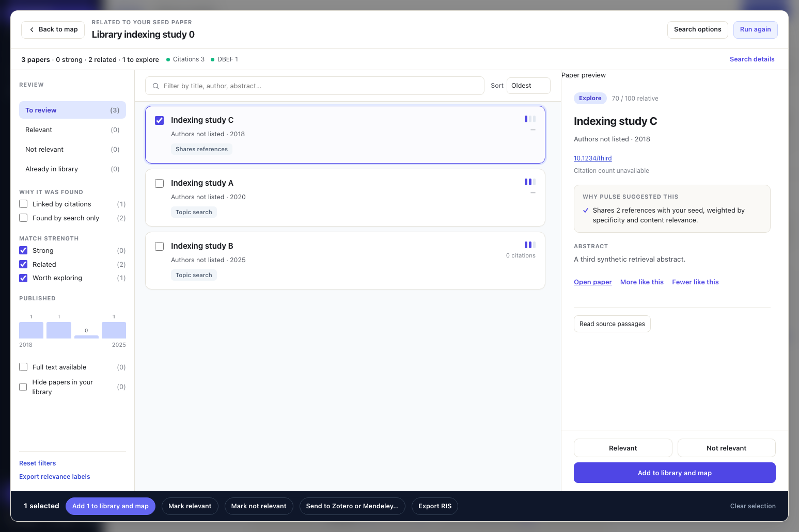Click the Back to map button

coord(53,29)
